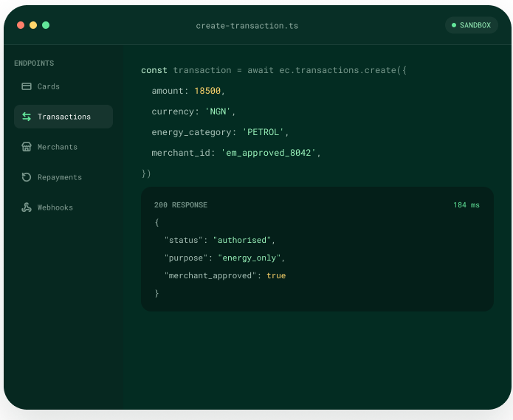The width and height of the screenshot is (513, 420).
Task: Click the ENDPOINTS sidebar heading
Action: 34,63
